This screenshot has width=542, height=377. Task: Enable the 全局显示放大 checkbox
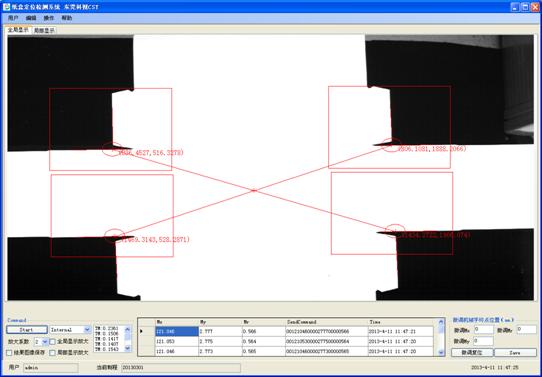(53, 341)
